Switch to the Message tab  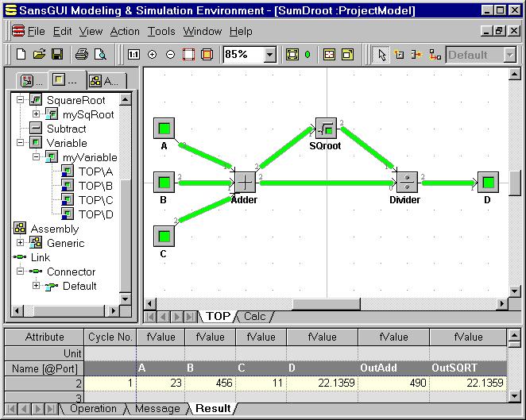[157, 409]
